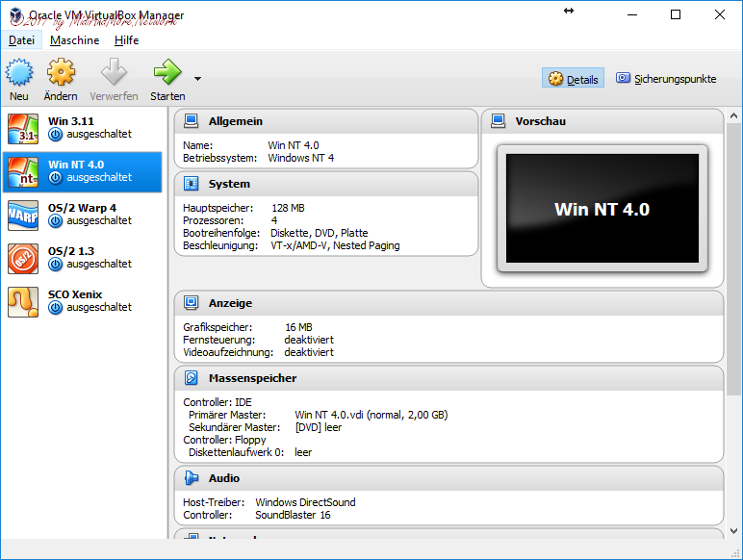Open the Datei menu

click(x=21, y=40)
